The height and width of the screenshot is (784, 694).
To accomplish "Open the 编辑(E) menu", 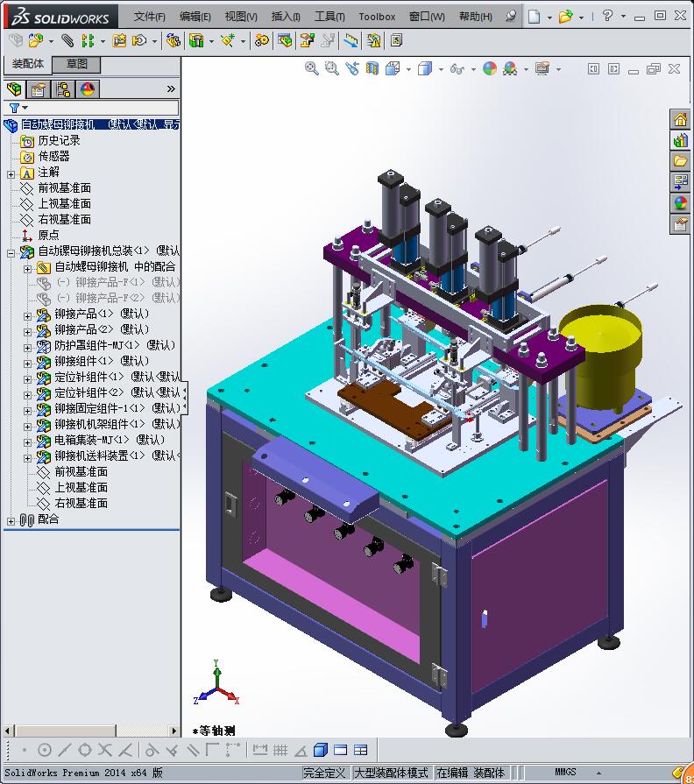I will tap(195, 17).
